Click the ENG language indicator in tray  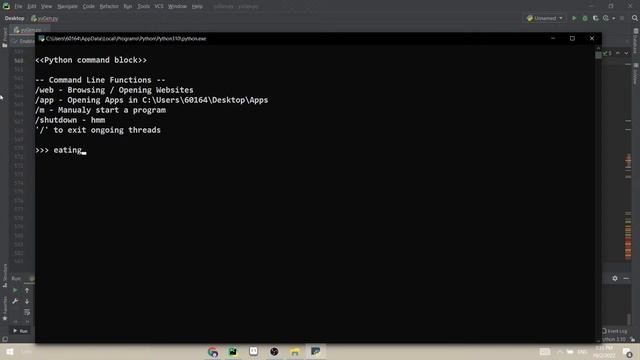pyautogui.click(x=582, y=351)
